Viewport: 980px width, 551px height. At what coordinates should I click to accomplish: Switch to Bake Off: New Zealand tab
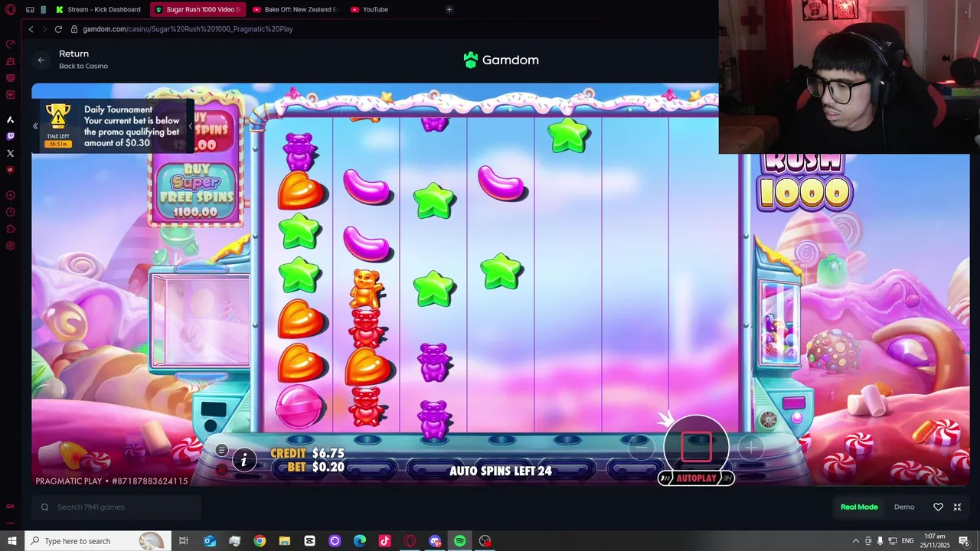click(x=296, y=9)
